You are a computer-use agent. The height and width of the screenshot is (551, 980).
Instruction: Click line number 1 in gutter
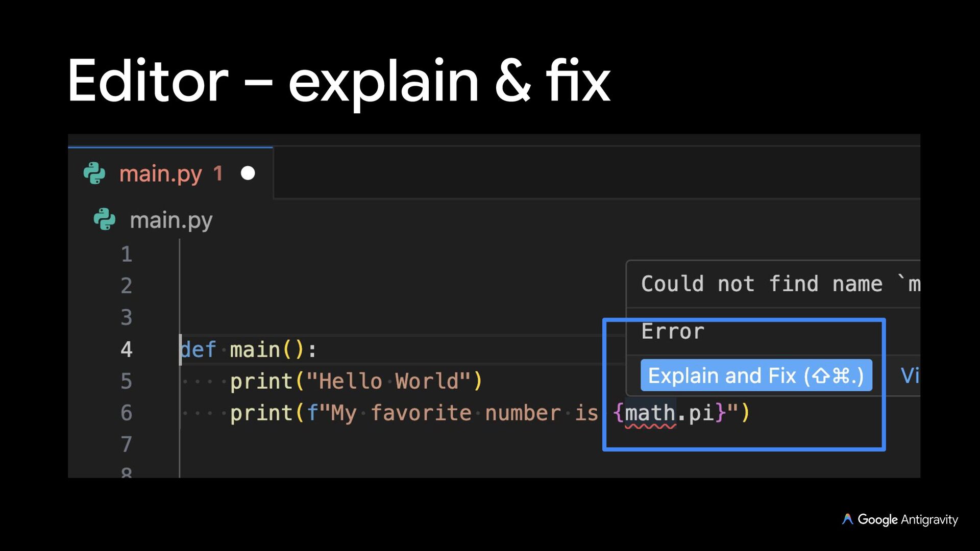[126, 254]
